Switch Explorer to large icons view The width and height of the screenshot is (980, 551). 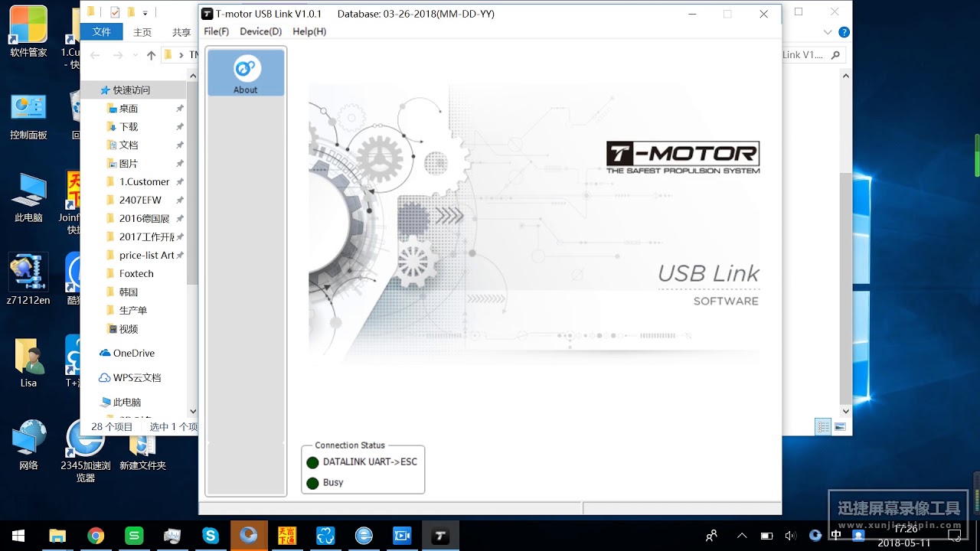tap(840, 427)
